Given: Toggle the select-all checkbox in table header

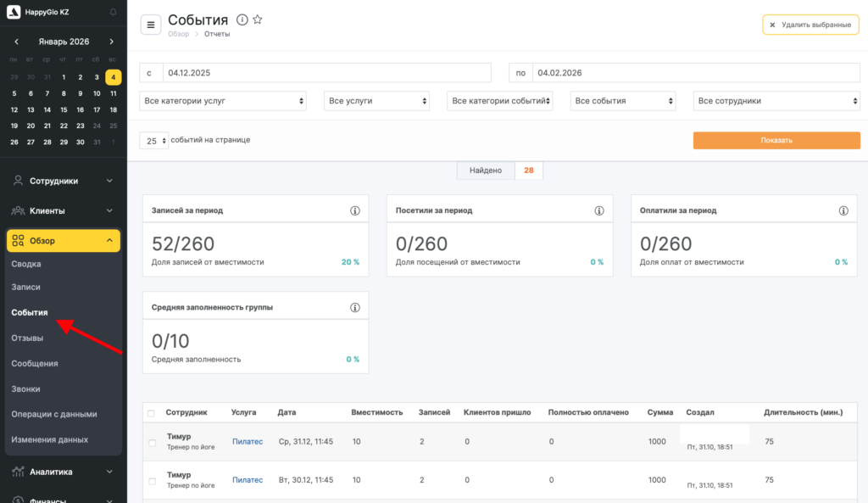Looking at the screenshot, I should (152, 413).
